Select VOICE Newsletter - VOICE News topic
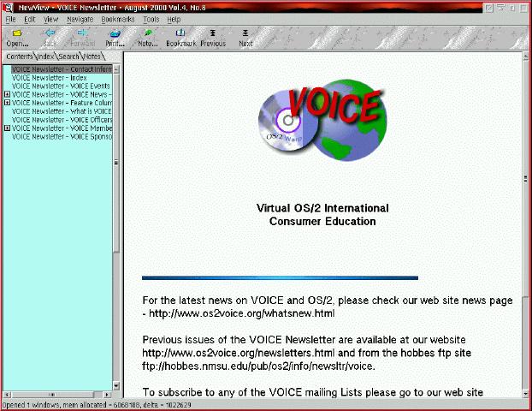 tap(62, 94)
